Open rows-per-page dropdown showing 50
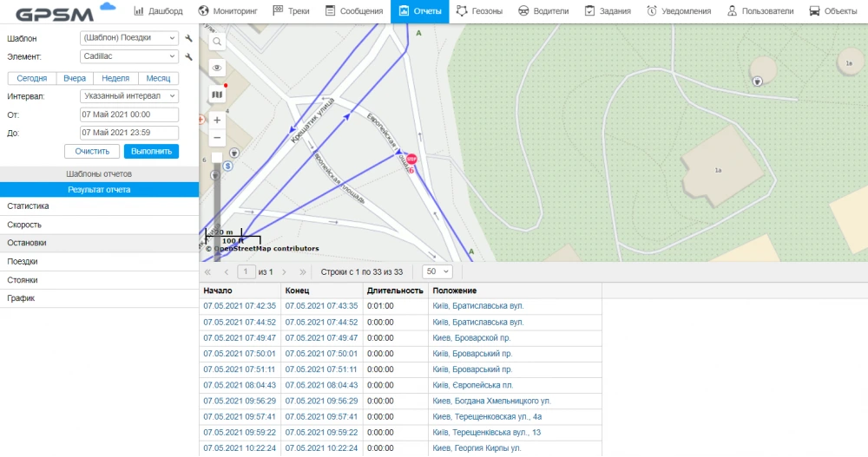The width and height of the screenshot is (868, 457). click(x=437, y=271)
